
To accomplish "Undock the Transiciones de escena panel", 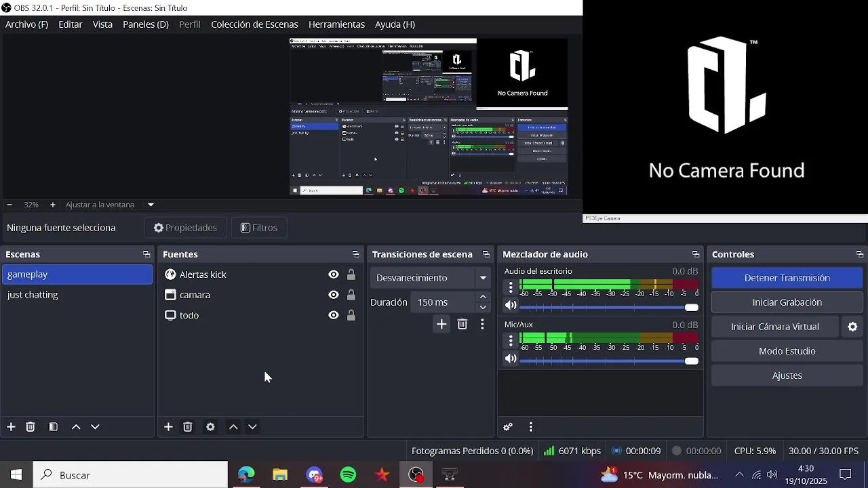I will point(486,254).
